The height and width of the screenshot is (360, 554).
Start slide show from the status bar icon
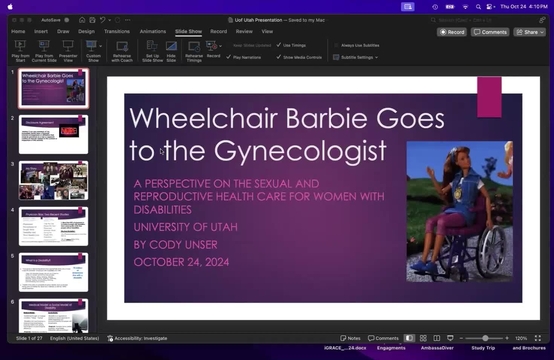(x=450, y=338)
